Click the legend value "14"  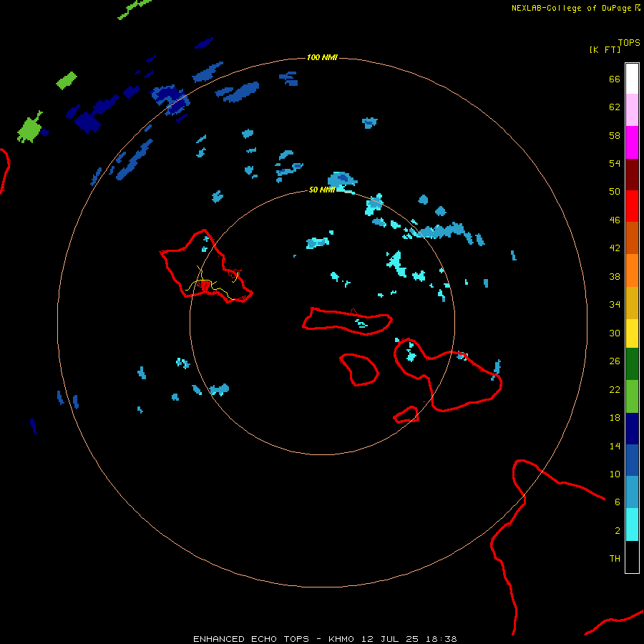point(615,446)
